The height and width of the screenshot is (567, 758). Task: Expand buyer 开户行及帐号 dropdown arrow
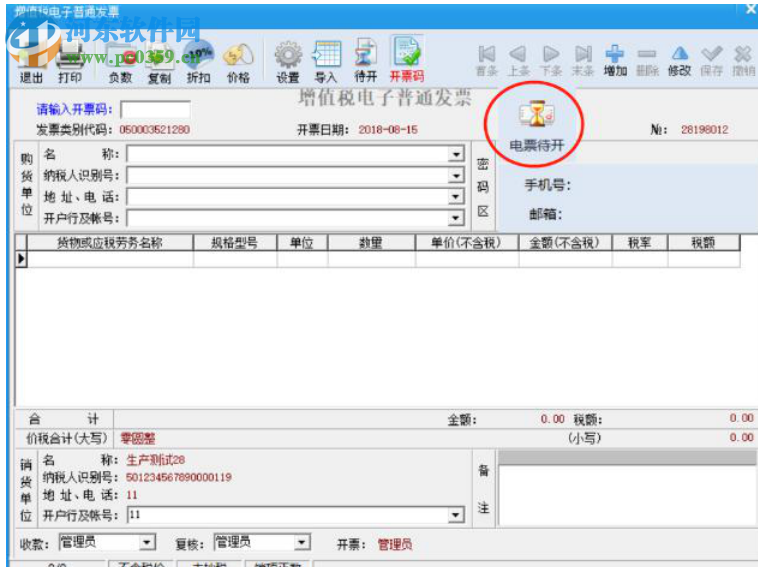455,218
